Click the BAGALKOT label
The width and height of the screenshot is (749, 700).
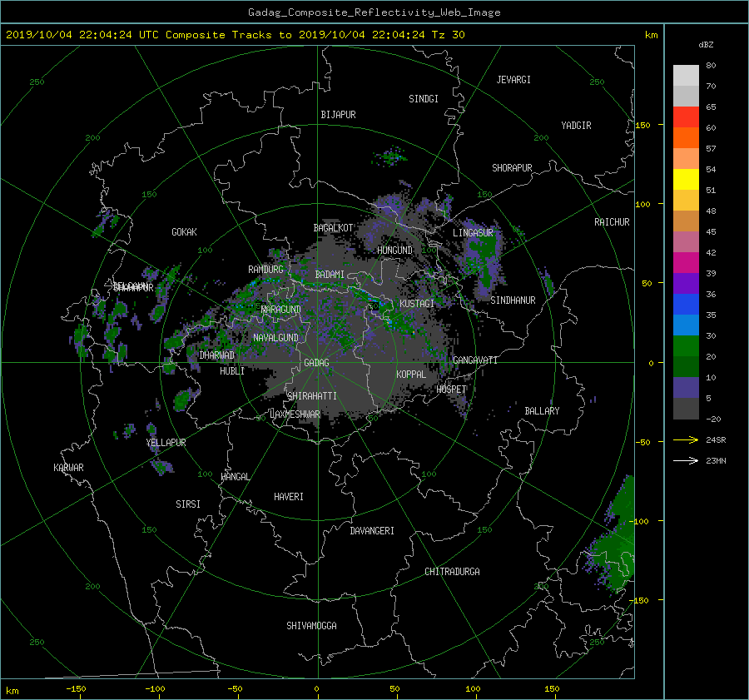coord(333,228)
